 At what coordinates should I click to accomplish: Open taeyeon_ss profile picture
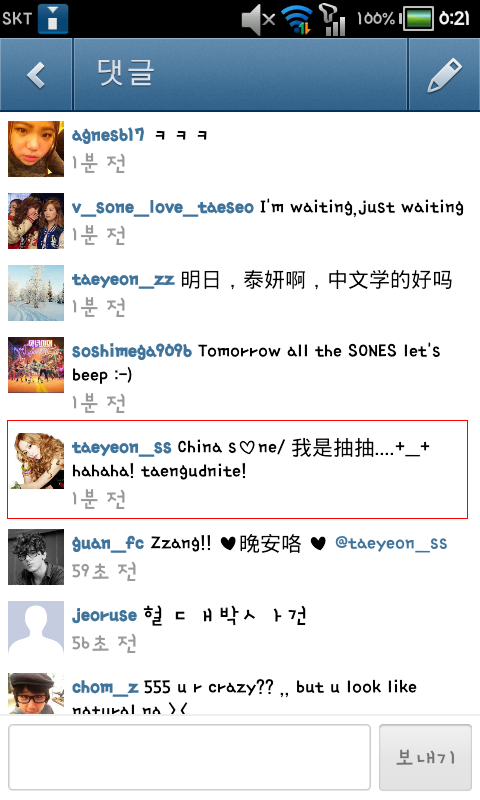pyautogui.click(x=36, y=461)
